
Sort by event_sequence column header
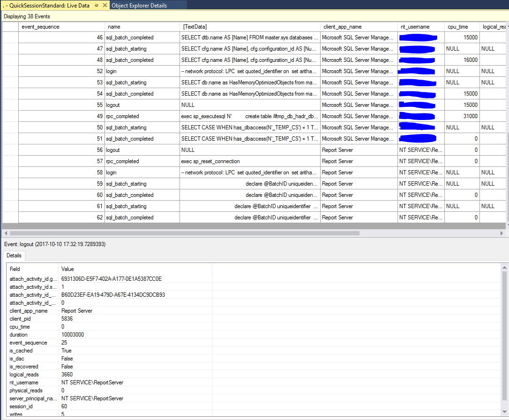click(40, 27)
